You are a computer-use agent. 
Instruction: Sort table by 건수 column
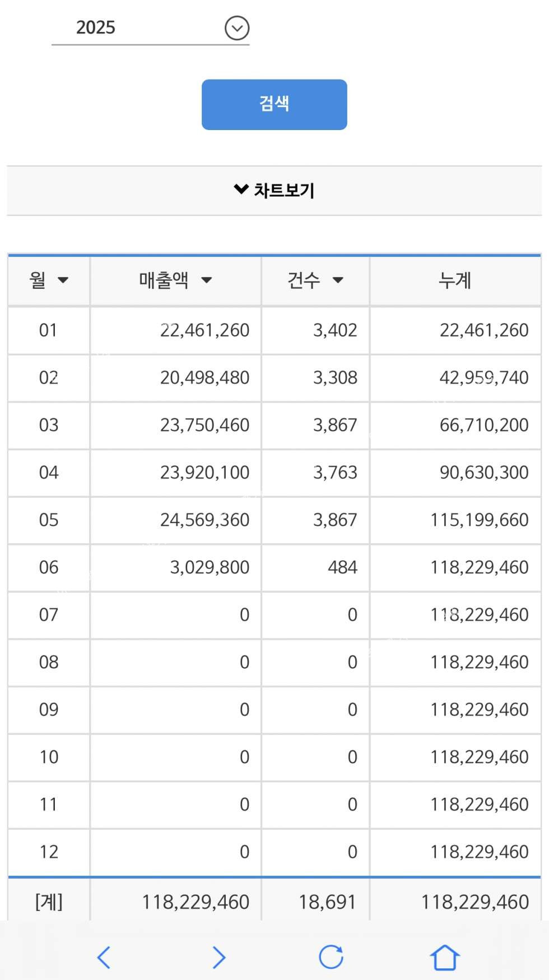pos(315,280)
